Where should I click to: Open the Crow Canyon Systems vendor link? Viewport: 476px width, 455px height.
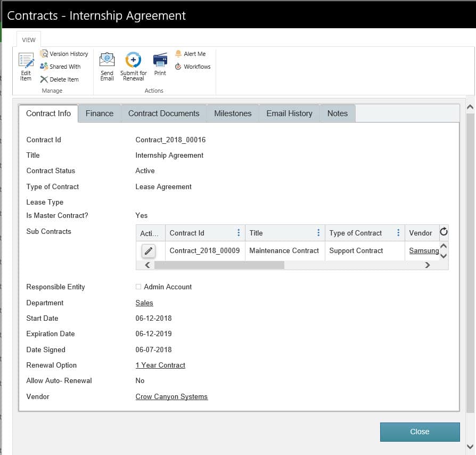point(171,396)
